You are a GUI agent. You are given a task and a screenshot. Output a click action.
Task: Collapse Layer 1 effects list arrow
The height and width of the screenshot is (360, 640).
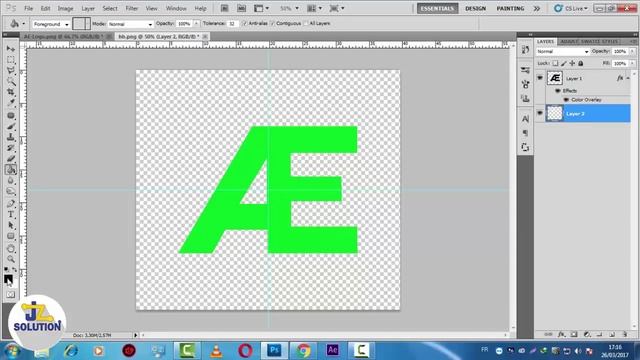tap(629, 78)
